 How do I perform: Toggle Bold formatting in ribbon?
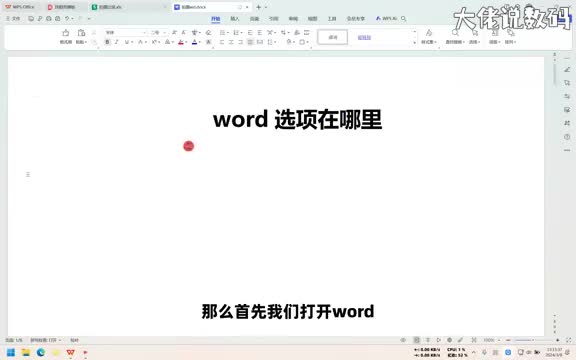click(x=107, y=42)
